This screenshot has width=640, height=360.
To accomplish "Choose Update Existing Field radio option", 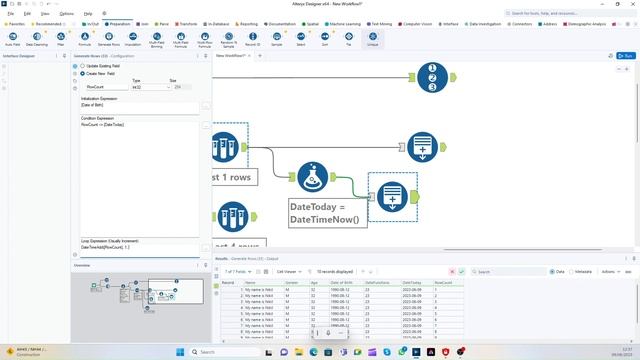I will point(82,66).
